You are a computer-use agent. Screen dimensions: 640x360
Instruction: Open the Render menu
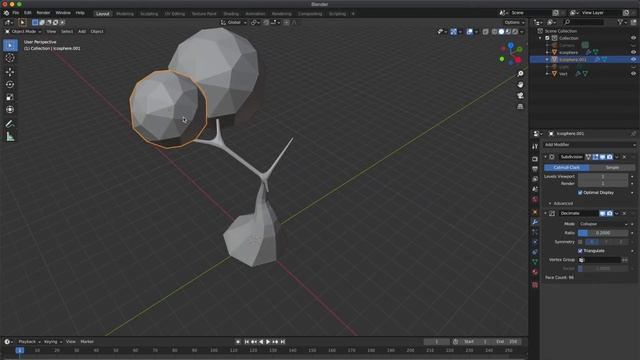(x=43, y=13)
